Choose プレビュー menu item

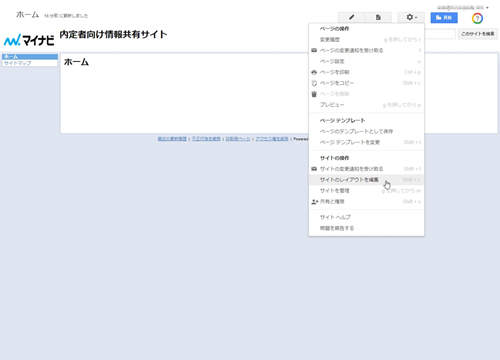[x=366, y=105]
